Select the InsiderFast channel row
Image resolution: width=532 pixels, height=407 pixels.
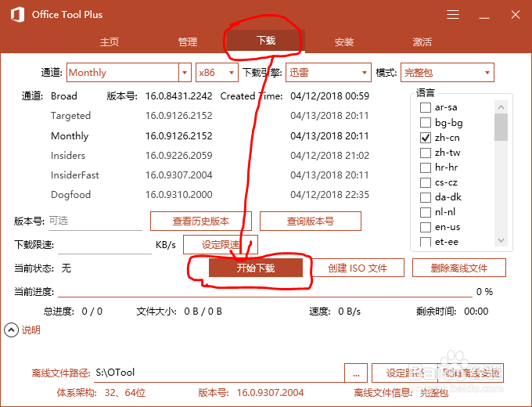tap(210, 175)
